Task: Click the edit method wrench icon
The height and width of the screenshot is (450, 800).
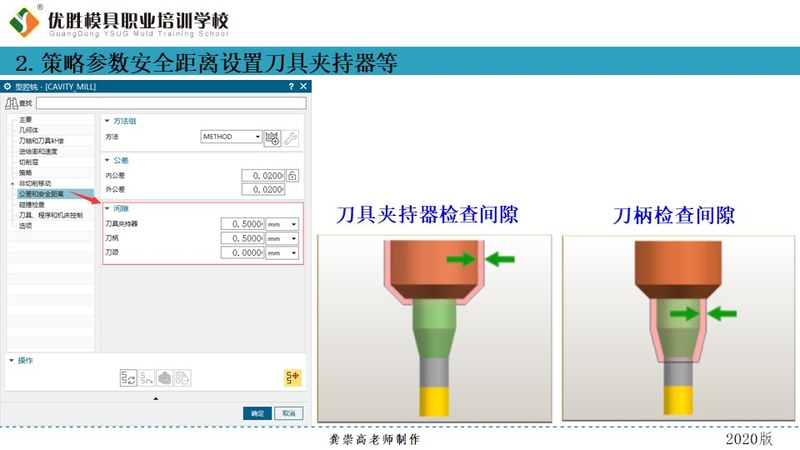Action: coord(291,138)
